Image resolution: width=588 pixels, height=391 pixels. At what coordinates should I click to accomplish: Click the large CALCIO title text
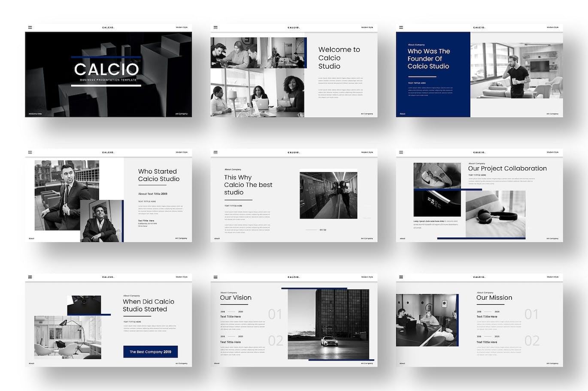pos(106,69)
